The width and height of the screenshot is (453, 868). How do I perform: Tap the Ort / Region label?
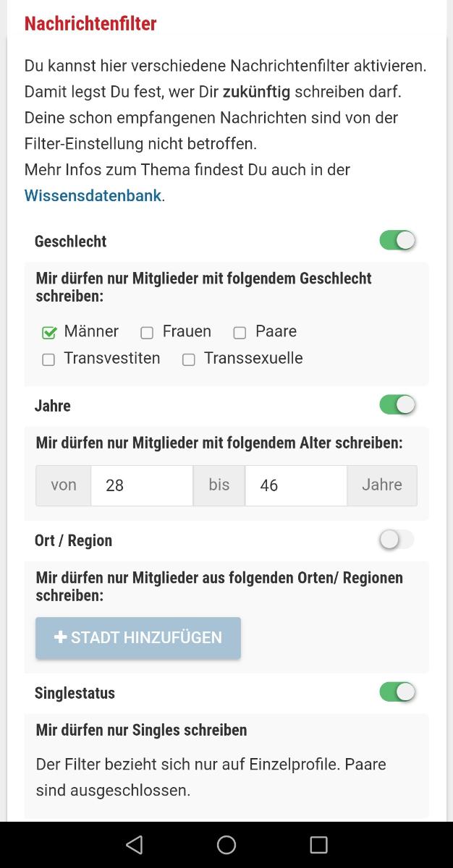tap(73, 540)
